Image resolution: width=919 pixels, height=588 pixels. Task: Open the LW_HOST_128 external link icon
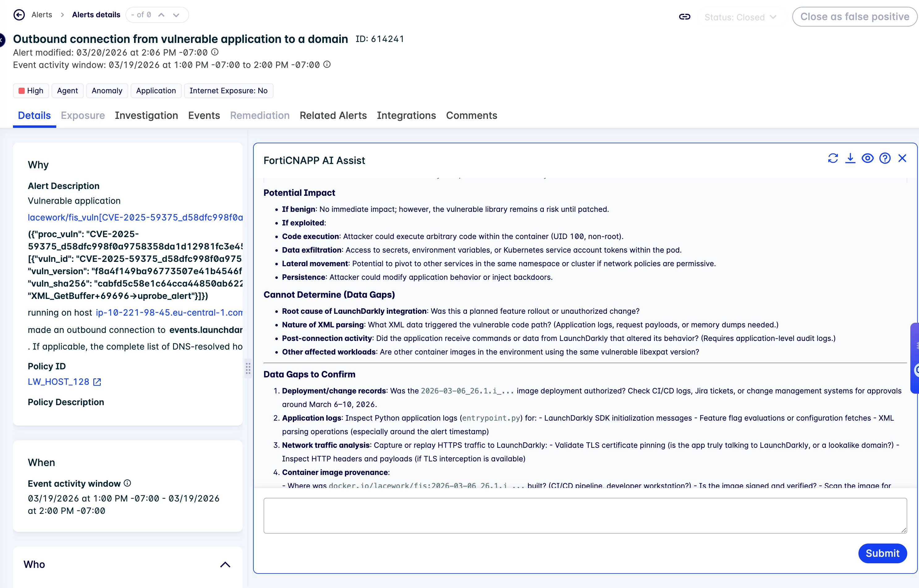97,382
